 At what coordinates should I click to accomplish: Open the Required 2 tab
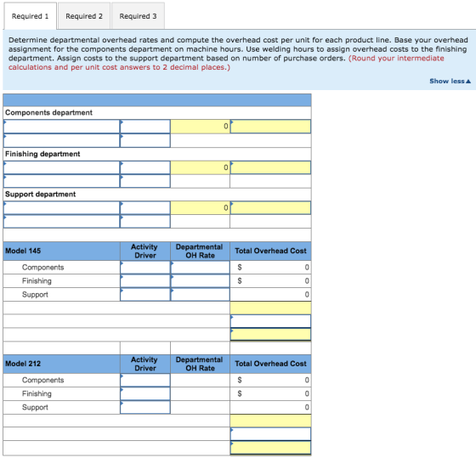[84, 16]
